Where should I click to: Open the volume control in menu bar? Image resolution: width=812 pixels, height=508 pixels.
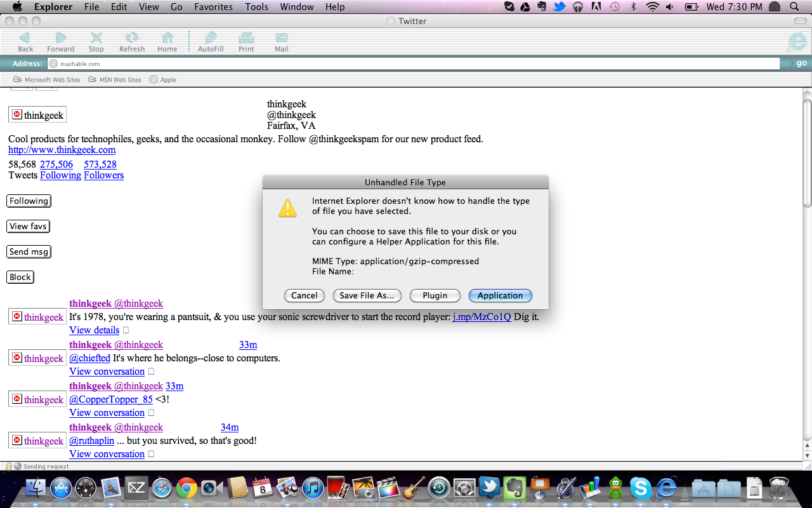[x=671, y=7]
